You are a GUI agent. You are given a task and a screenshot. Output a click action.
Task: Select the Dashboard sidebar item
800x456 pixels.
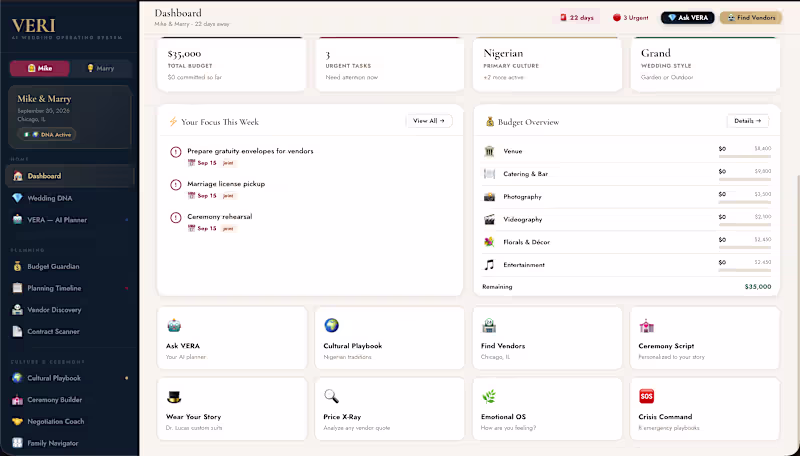pos(70,176)
